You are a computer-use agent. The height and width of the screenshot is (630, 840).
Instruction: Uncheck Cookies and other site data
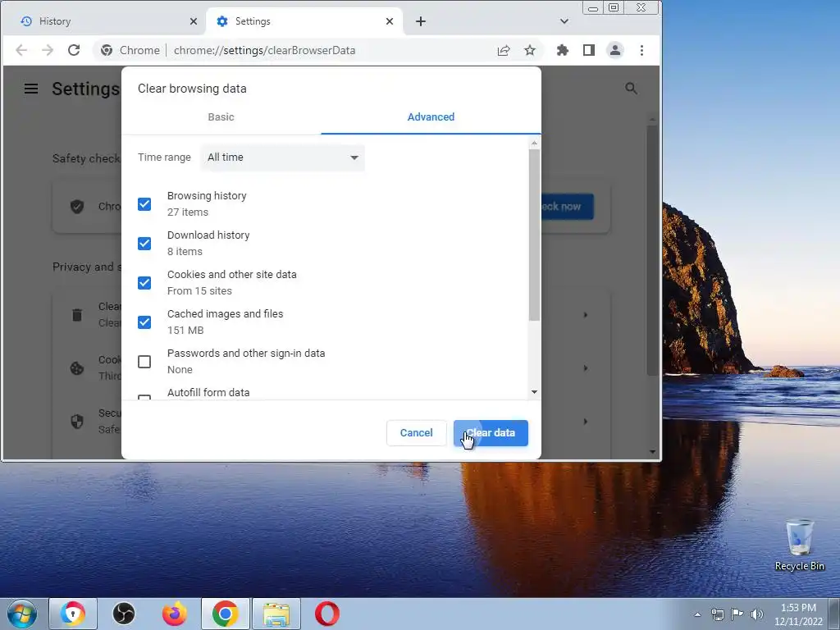pos(144,283)
